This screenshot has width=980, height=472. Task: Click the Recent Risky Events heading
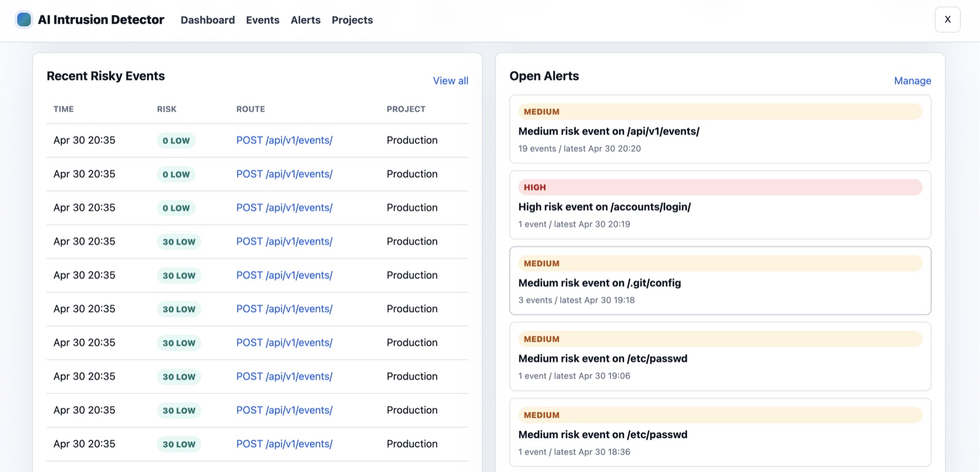pos(106,76)
